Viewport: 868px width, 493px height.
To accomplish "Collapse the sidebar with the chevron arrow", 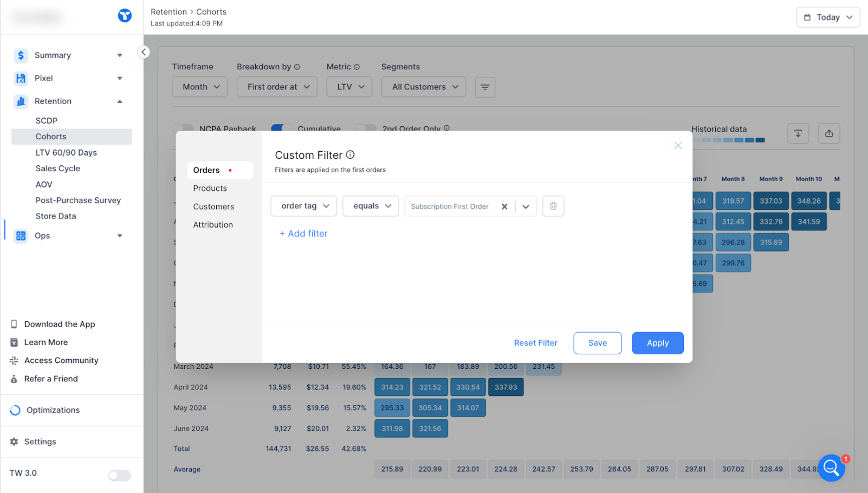I will coord(144,52).
